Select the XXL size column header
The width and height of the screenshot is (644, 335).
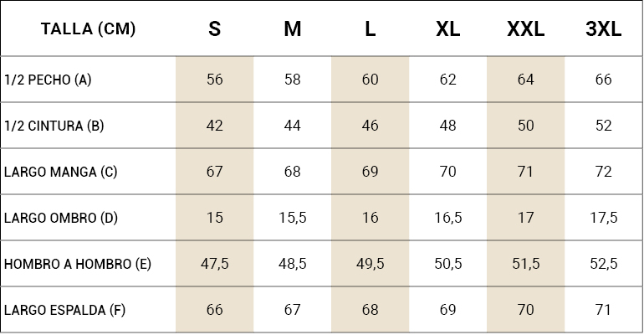(x=526, y=28)
